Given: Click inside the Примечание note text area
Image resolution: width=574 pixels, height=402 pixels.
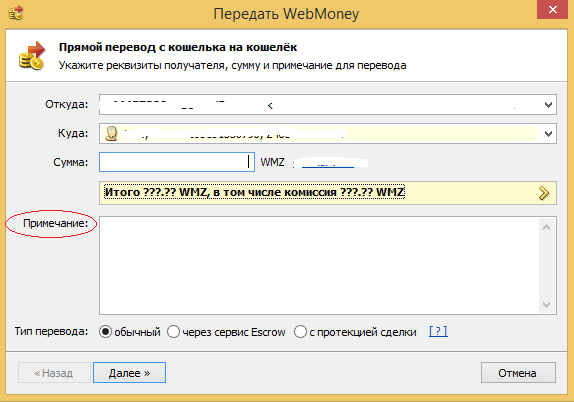Looking at the screenshot, I should 319,265.
